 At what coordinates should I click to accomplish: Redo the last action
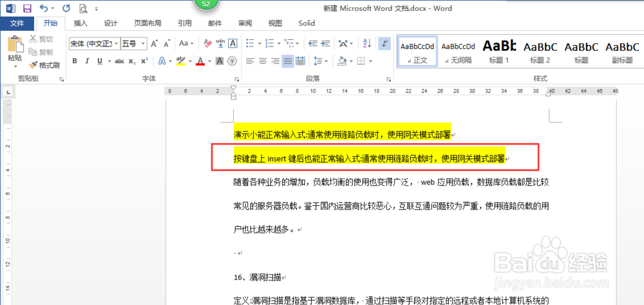tap(66, 8)
